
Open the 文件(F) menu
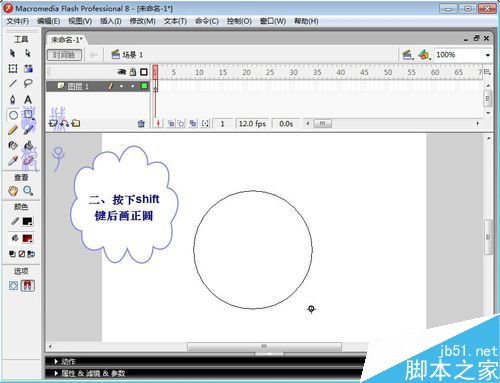pyautogui.click(x=18, y=21)
